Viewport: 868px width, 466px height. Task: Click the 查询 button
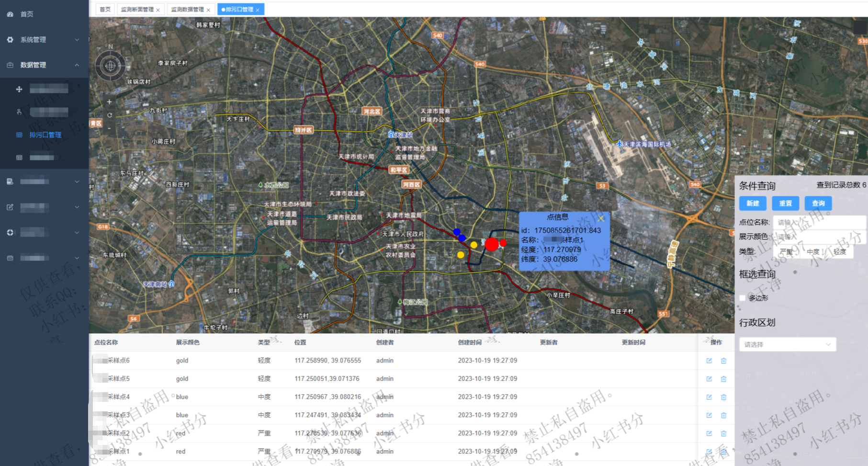tap(818, 204)
